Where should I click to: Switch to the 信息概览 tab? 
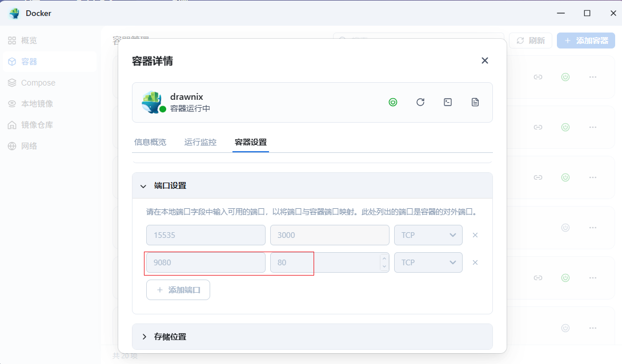150,142
